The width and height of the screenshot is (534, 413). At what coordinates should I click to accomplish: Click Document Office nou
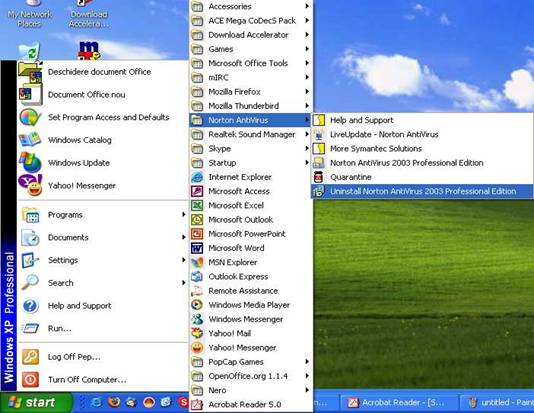point(103,94)
